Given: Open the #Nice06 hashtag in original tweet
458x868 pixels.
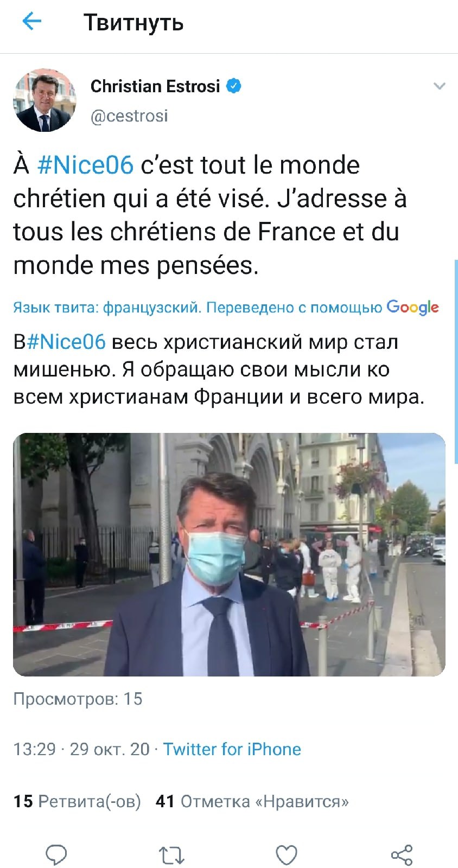Looking at the screenshot, I should 85,165.
